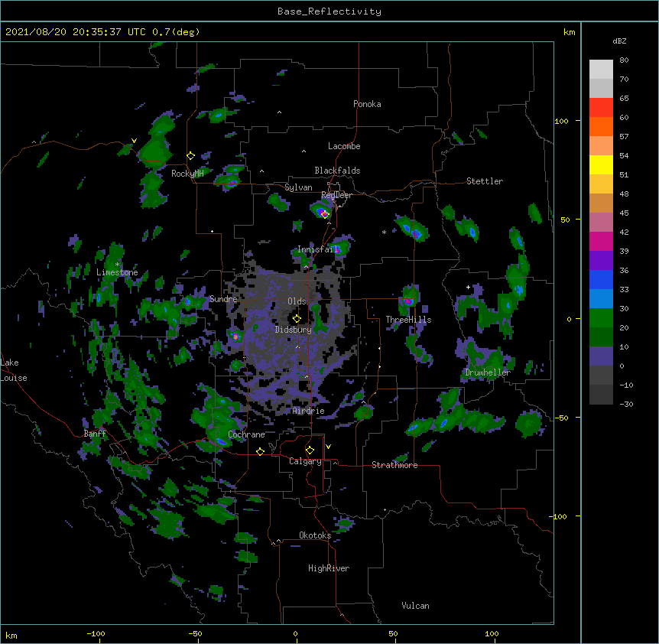Click the yellow radar site marker near Olds

[297, 318]
